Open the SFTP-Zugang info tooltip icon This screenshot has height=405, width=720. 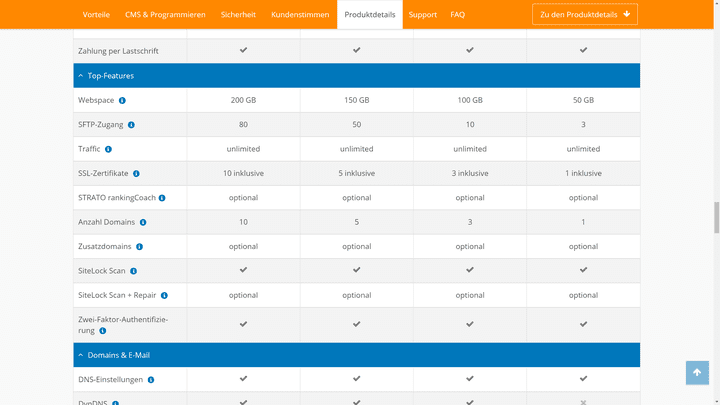pos(131,125)
